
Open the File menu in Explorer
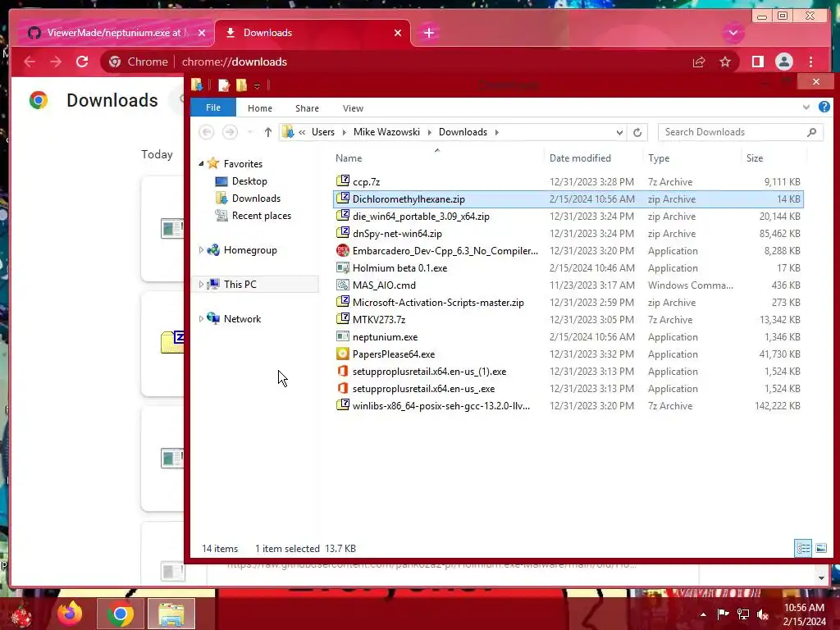[x=213, y=107]
